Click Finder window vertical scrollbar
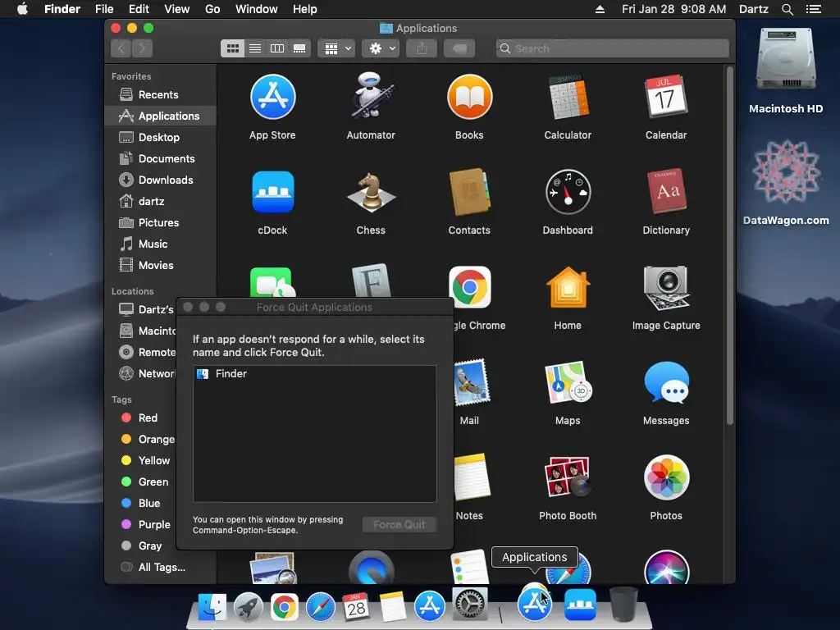The image size is (840, 630). (x=729, y=246)
